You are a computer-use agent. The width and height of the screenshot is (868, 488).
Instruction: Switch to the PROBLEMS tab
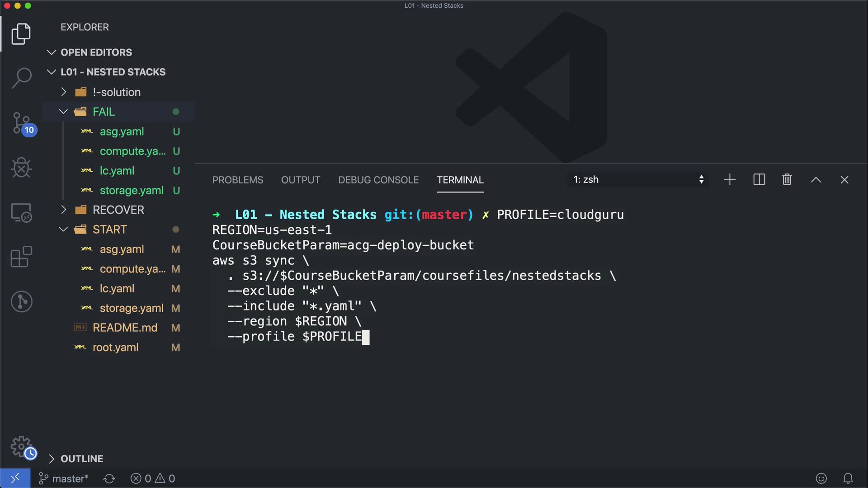[237, 180]
